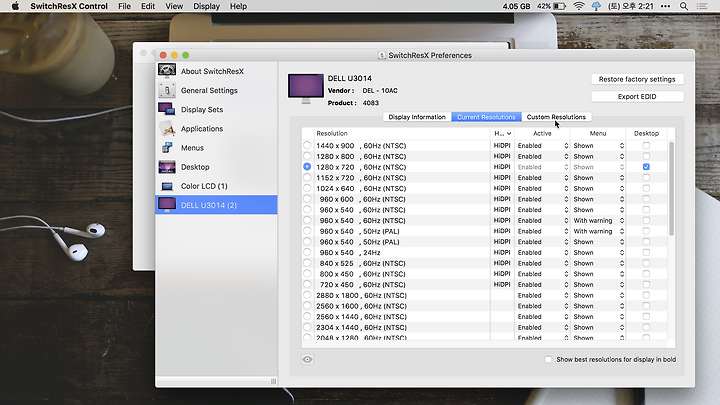Image resolution: width=720 pixels, height=405 pixels.
Task: Open the Menu dropdown for 1440 x 900
Action: [x=598, y=146]
